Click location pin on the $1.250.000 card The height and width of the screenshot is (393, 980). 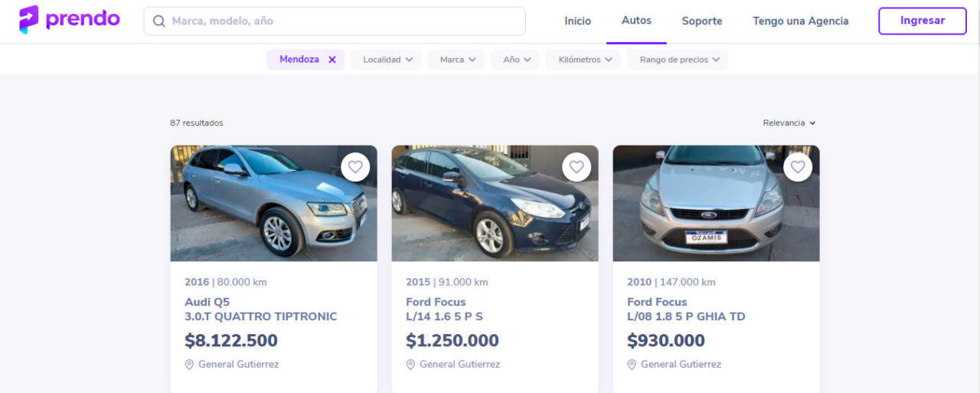pyautogui.click(x=411, y=365)
